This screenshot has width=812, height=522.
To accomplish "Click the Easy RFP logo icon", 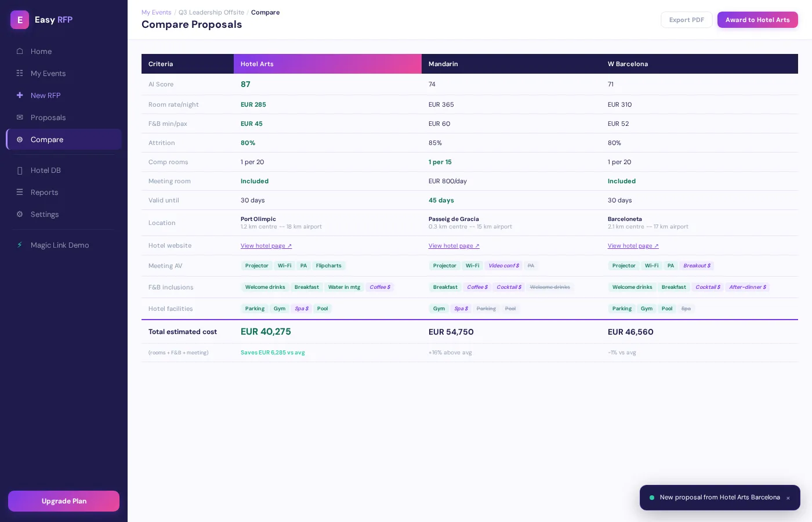I will [20, 20].
